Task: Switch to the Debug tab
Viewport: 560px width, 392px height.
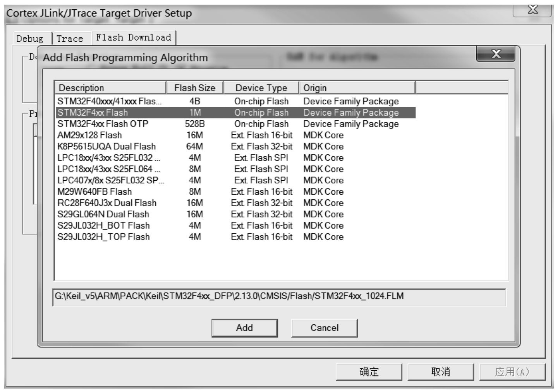Action: [30, 39]
